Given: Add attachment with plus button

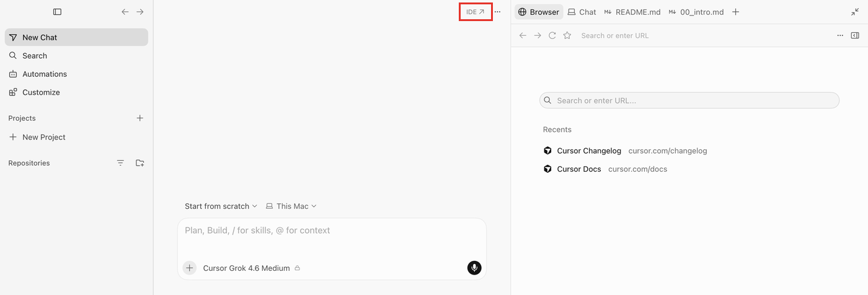Looking at the screenshot, I should coord(189,268).
